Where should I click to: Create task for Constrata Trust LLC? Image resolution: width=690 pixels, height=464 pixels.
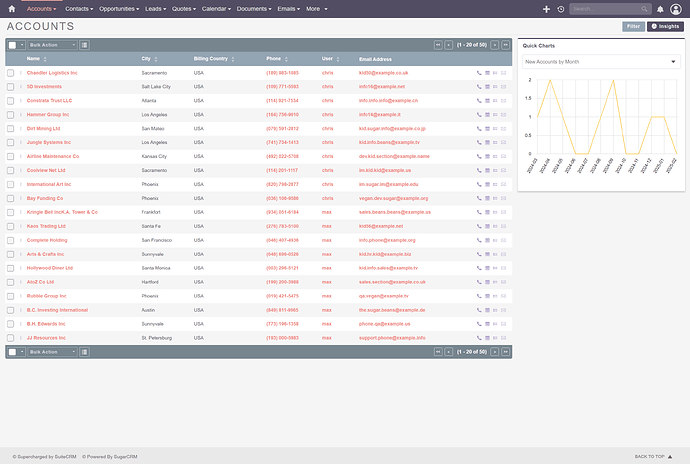tap(495, 101)
